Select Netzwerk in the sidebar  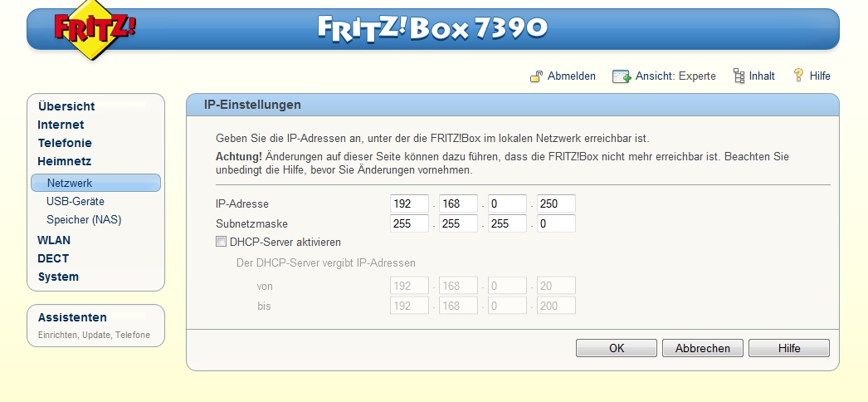point(70,183)
